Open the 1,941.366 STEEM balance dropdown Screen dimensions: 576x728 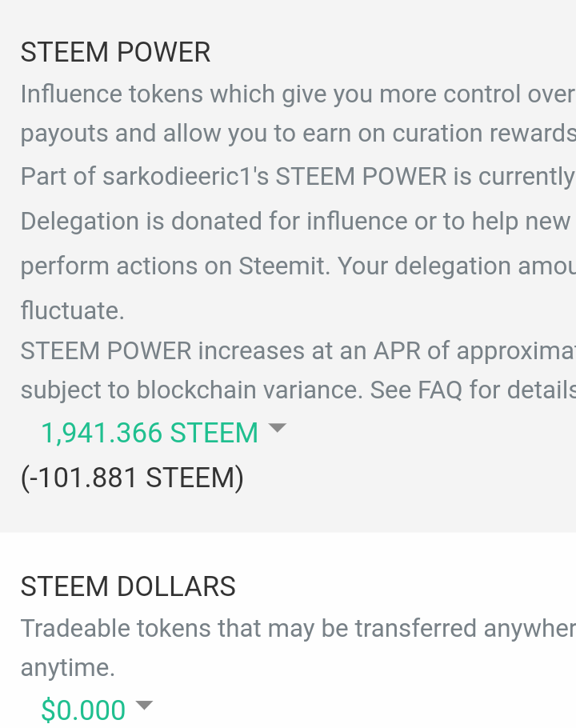point(150,434)
